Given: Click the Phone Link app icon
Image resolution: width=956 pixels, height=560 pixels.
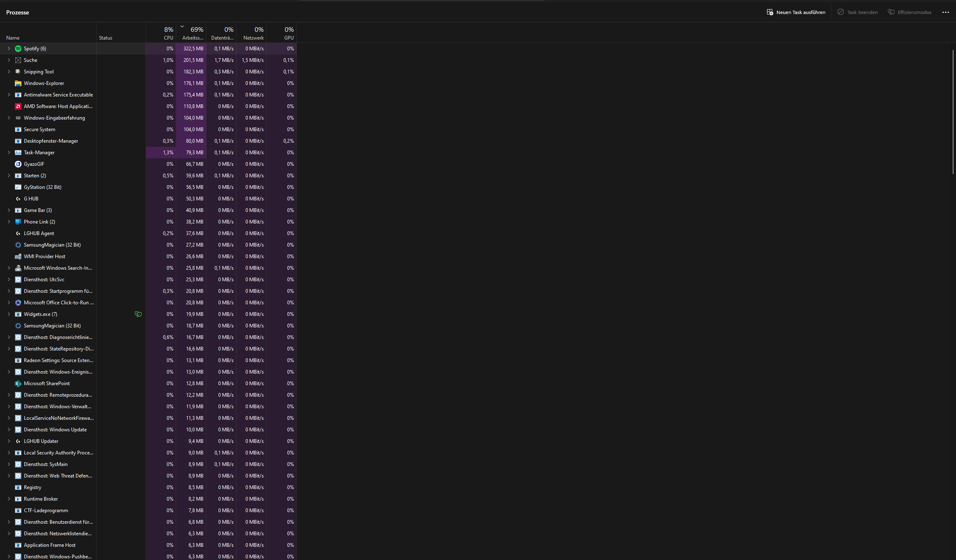Looking at the screenshot, I should (x=18, y=222).
